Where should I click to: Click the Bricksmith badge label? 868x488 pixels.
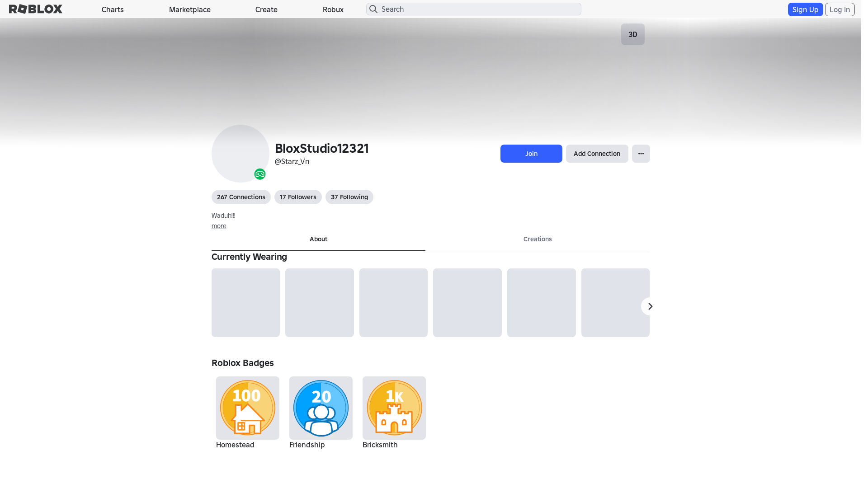click(380, 445)
